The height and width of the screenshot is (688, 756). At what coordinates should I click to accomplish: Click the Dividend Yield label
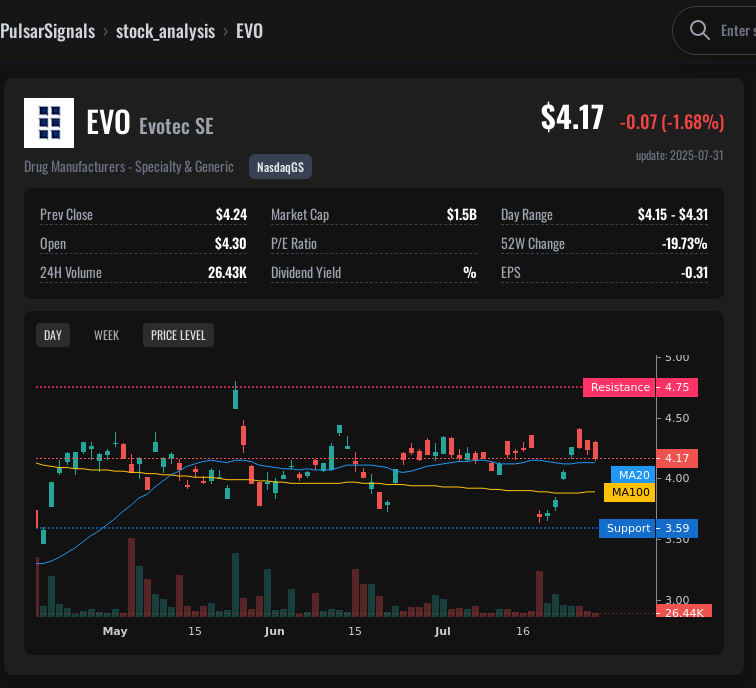click(x=306, y=272)
